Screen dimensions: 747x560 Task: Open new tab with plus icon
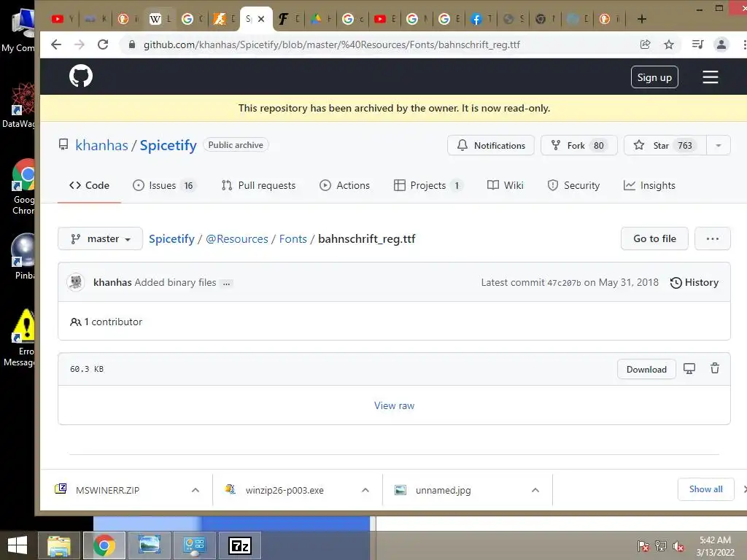pyautogui.click(x=642, y=19)
